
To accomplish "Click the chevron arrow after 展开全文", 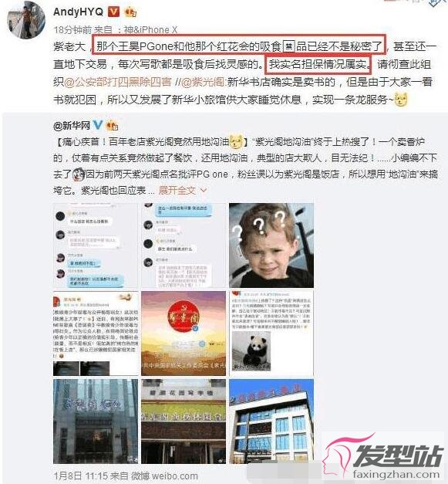I will click(204, 190).
